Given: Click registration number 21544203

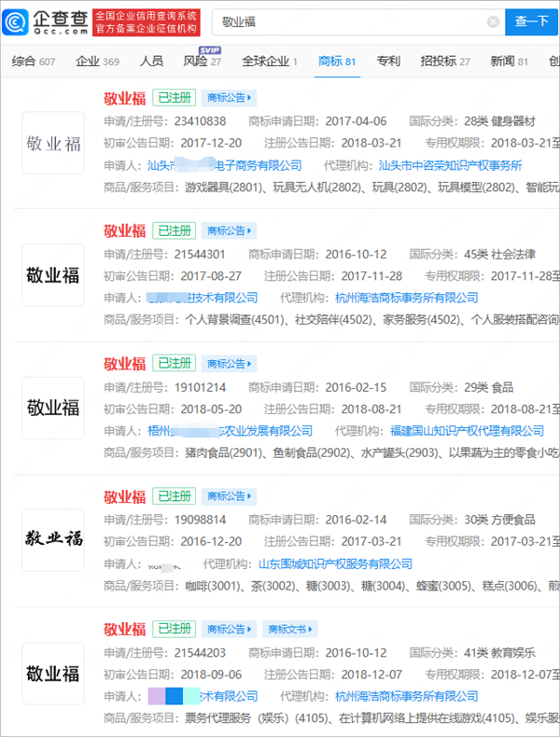Looking at the screenshot, I should point(200,653).
